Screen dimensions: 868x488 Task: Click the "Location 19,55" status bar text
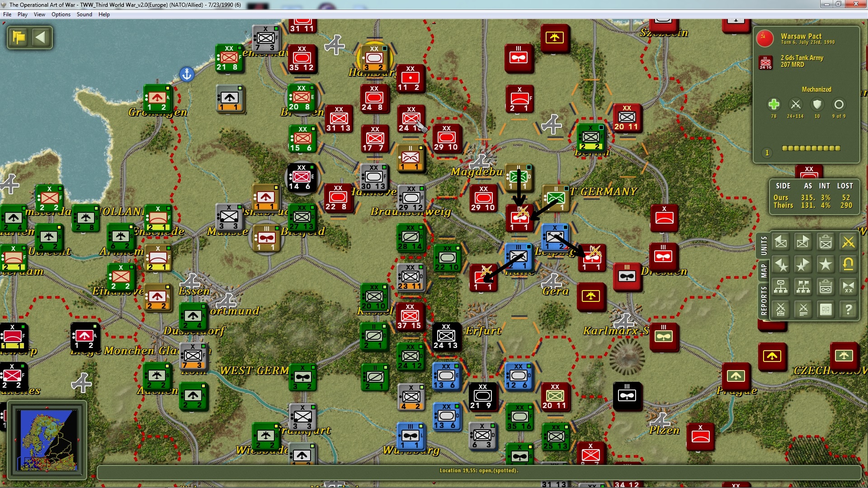(479, 470)
